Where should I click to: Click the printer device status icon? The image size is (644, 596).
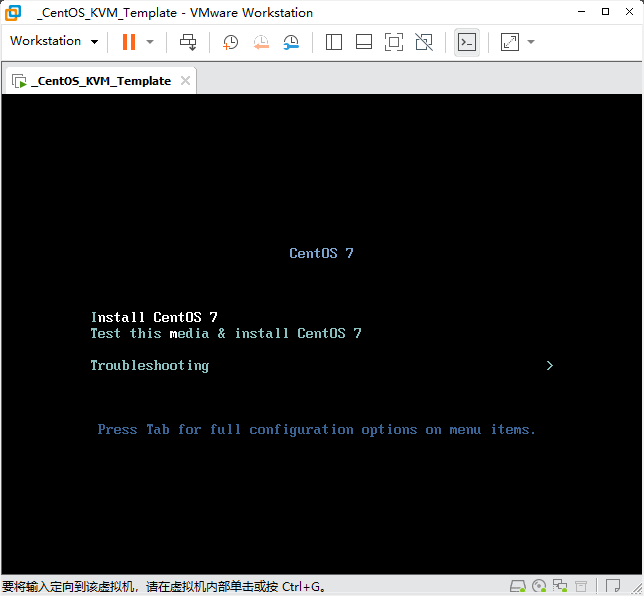(x=581, y=586)
